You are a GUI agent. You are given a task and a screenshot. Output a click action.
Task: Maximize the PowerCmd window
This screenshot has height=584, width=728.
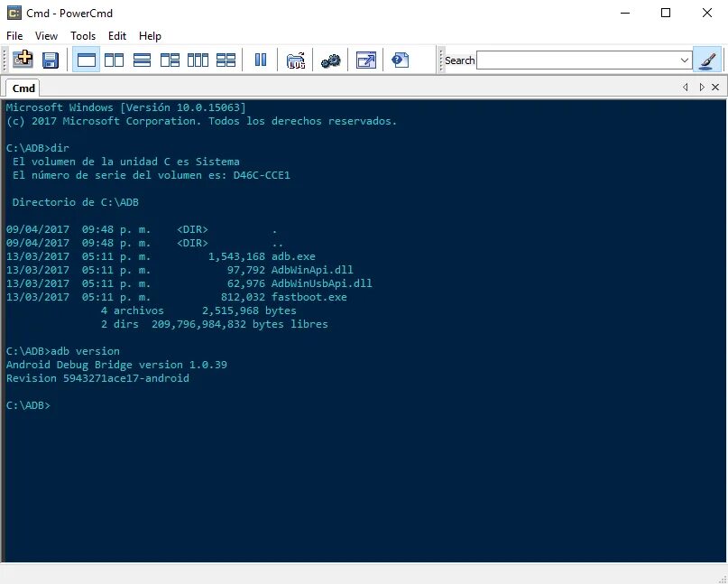click(x=666, y=13)
